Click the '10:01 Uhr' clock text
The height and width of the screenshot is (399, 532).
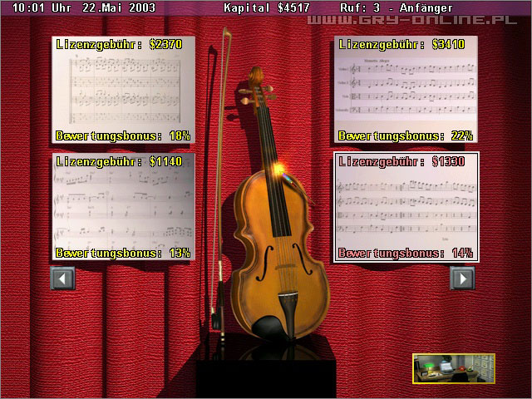pos(42,7)
